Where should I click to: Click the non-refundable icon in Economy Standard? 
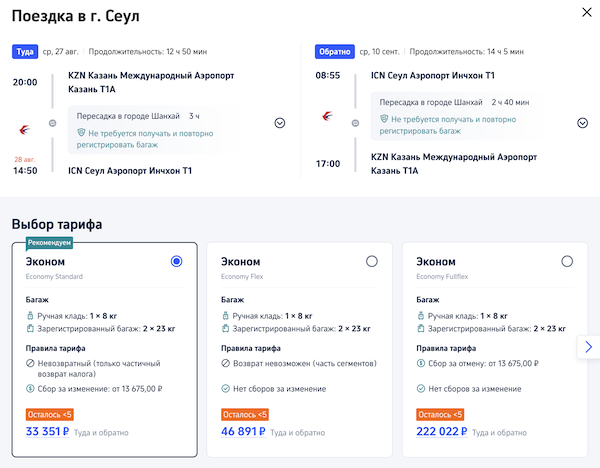click(x=30, y=364)
